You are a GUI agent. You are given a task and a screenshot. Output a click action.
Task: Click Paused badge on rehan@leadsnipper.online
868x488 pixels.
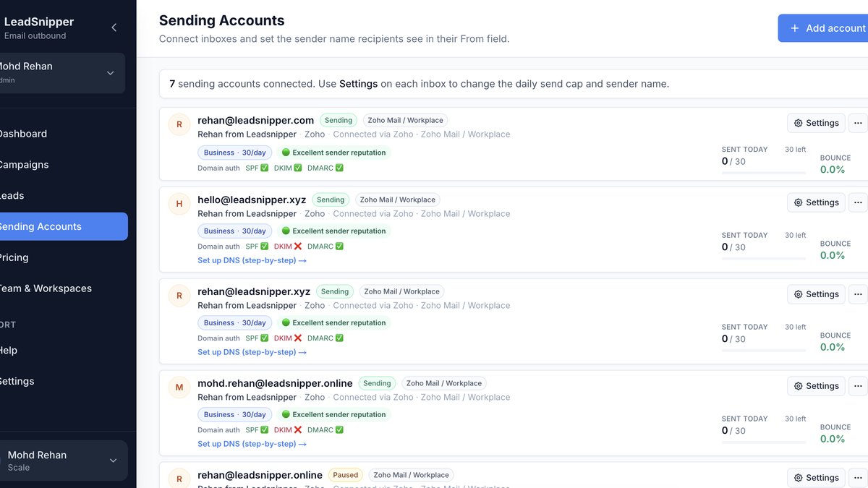pos(346,475)
